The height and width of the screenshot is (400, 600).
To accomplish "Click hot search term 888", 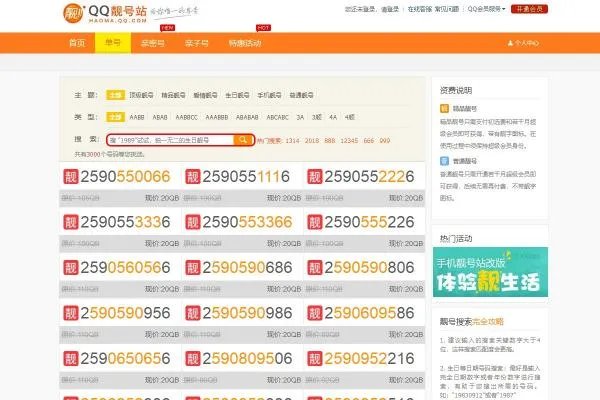I will click(329, 140).
